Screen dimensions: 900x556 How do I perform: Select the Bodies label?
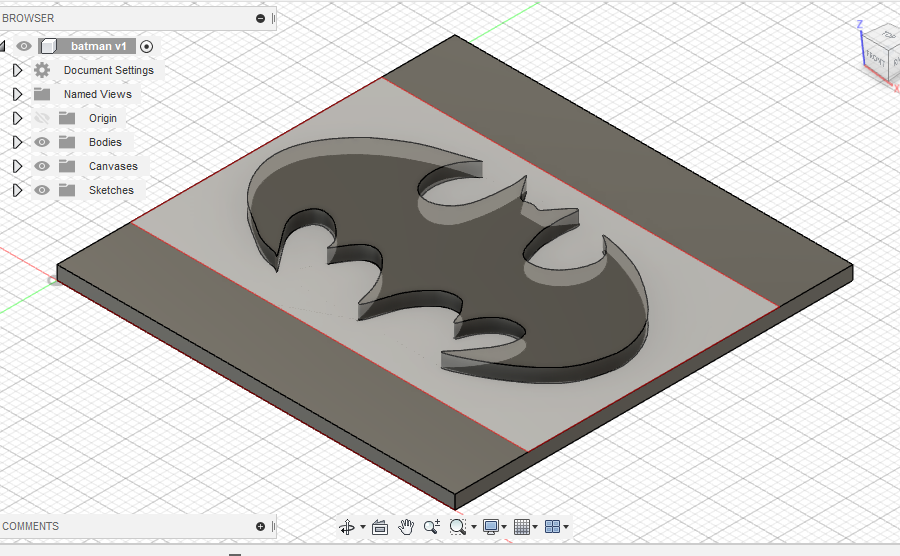[105, 142]
